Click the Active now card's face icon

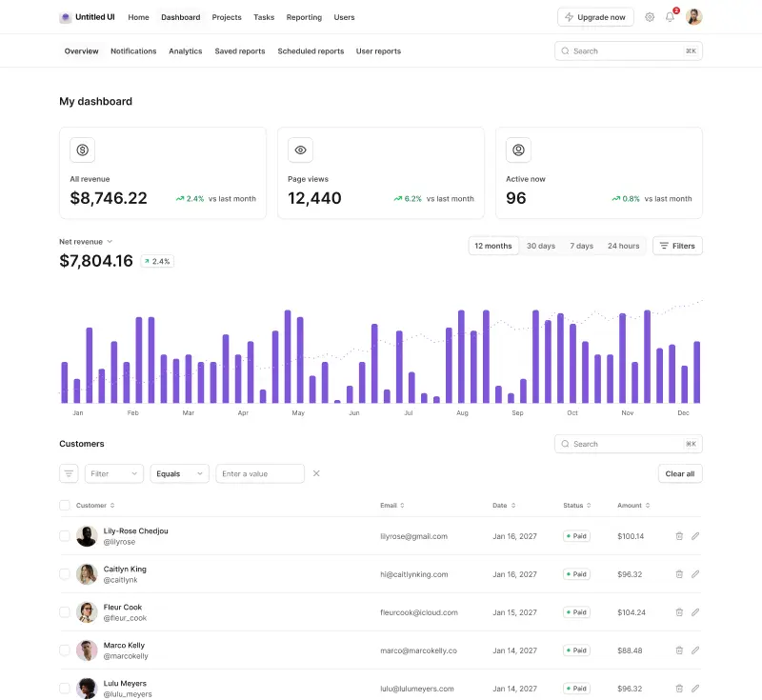pos(518,150)
